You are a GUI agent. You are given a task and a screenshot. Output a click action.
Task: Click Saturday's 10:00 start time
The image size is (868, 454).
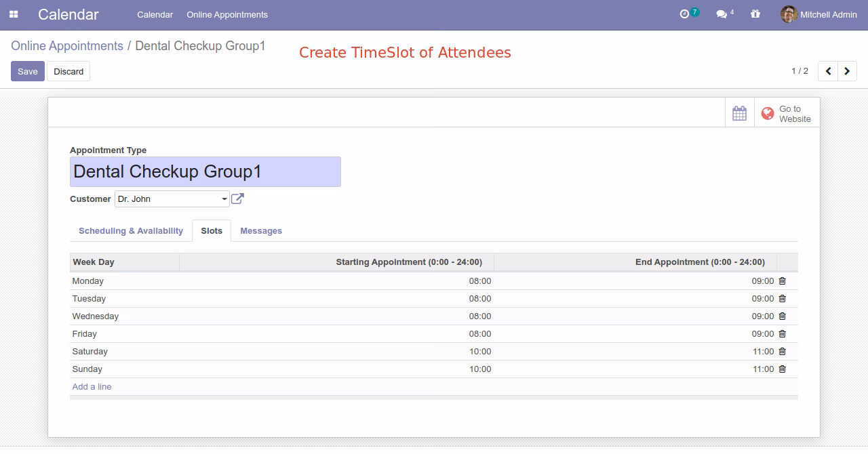[480, 351]
